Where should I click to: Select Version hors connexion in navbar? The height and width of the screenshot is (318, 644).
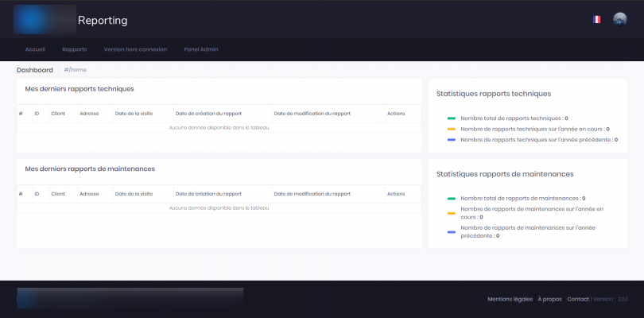point(135,49)
